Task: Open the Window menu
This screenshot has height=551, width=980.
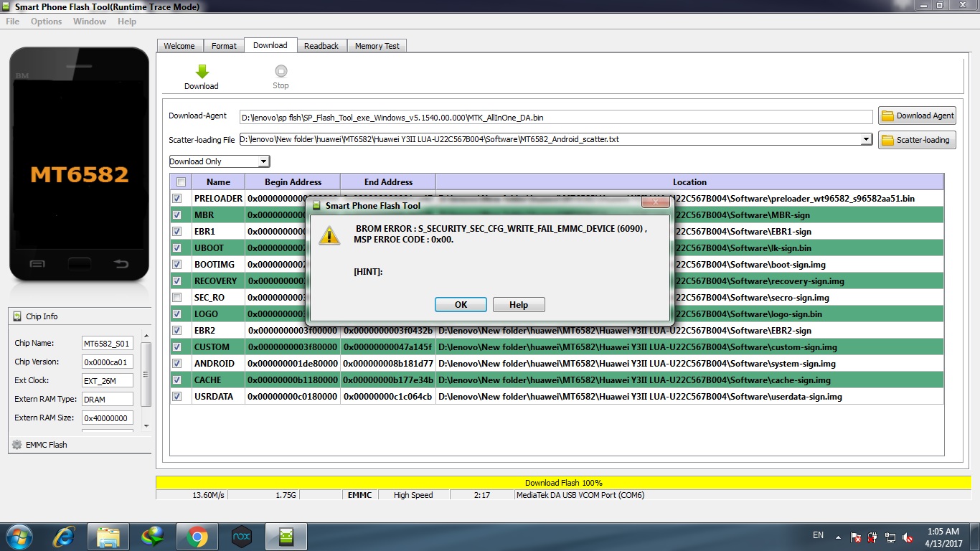Action: point(90,22)
